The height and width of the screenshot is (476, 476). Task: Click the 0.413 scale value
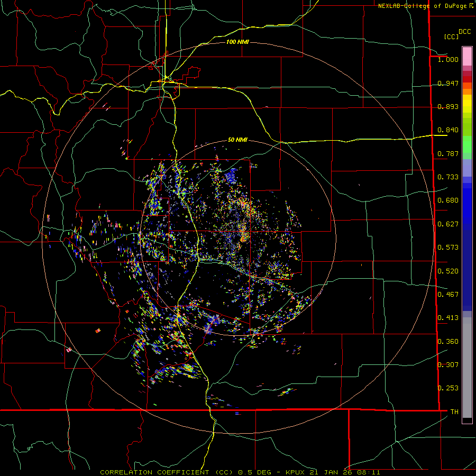coord(448,318)
